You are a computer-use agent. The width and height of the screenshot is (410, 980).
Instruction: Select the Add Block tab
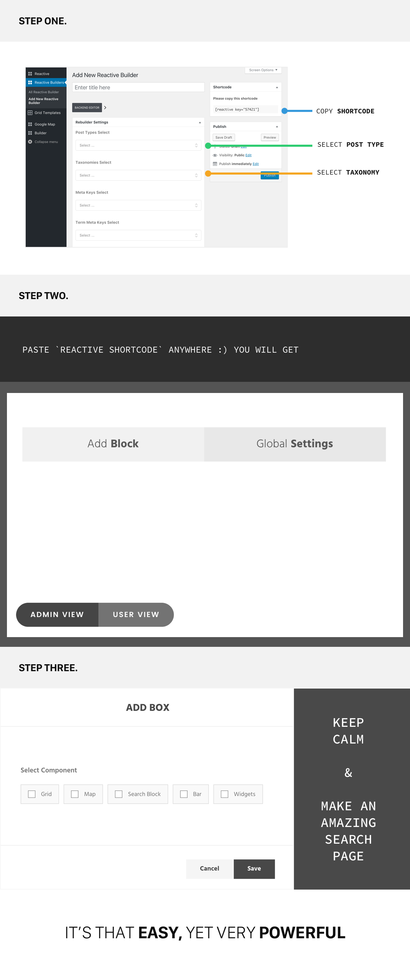[113, 444]
